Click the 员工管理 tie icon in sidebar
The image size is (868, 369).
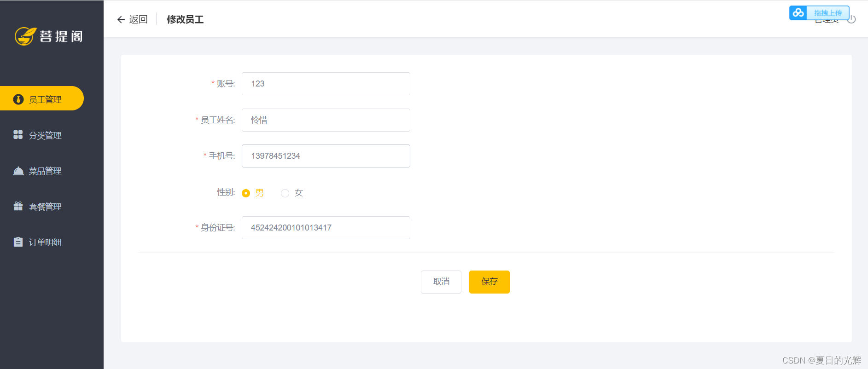pos(18,99)
